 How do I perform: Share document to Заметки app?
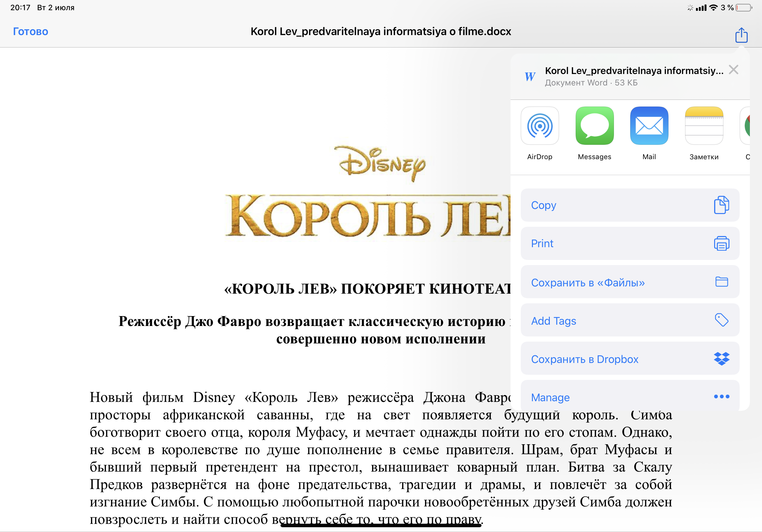point(704,126)
